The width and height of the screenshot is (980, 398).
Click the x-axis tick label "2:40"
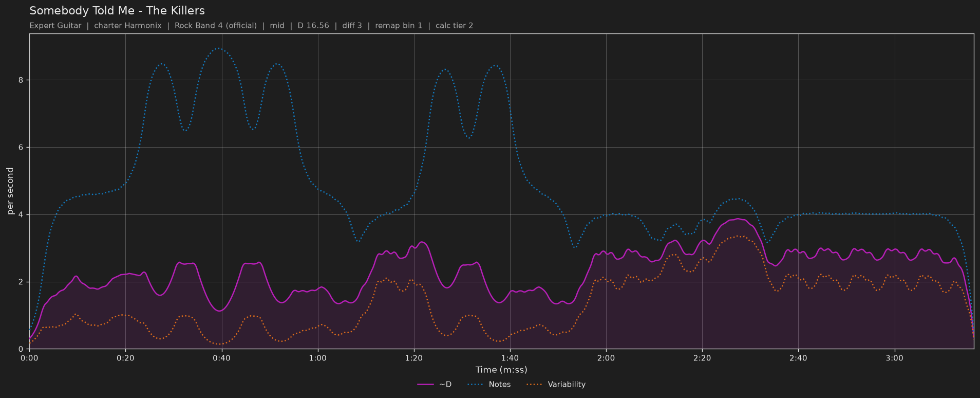(x=798, y=358)
